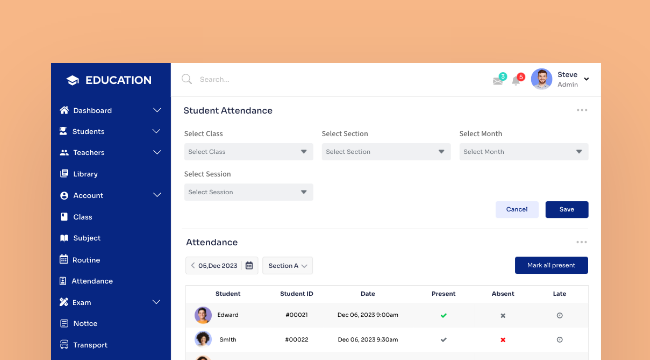Viewport: 650px width, 360px height.
Task: Click Smith's avatar in the table
Action: click(x=203, y=339)
